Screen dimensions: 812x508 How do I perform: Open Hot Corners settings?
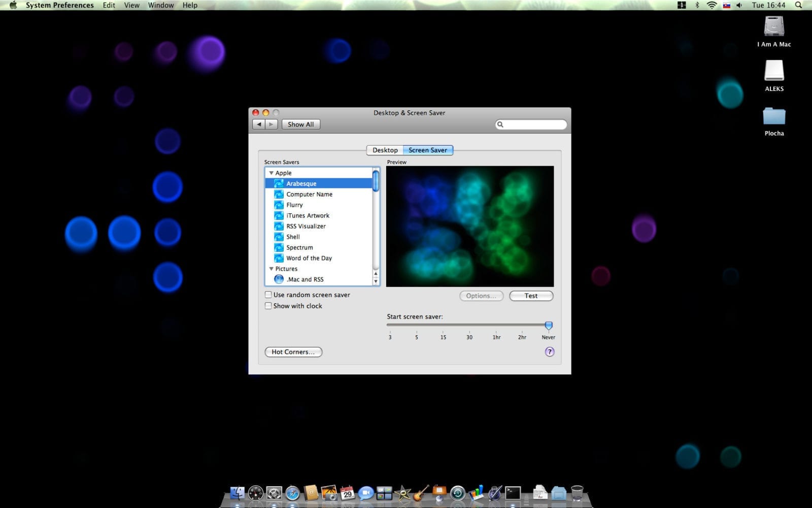(293, 352)
